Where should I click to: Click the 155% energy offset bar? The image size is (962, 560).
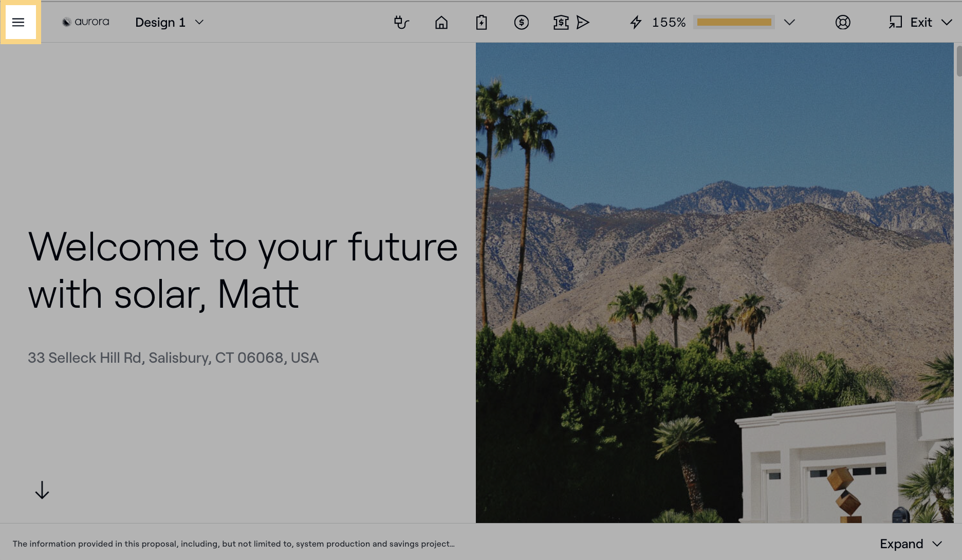pyautogui.click(x=734, y=22)
